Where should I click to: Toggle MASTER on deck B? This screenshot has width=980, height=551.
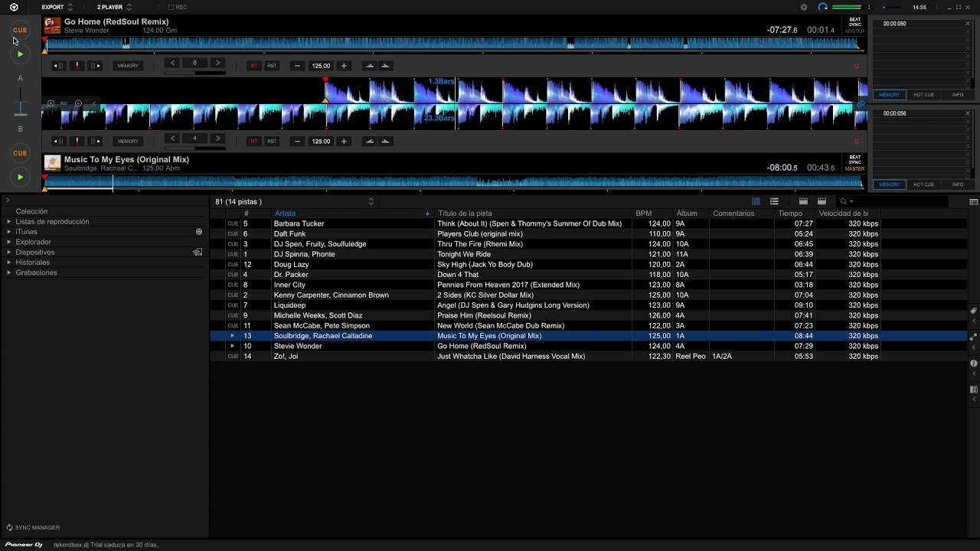pos(855,169)
